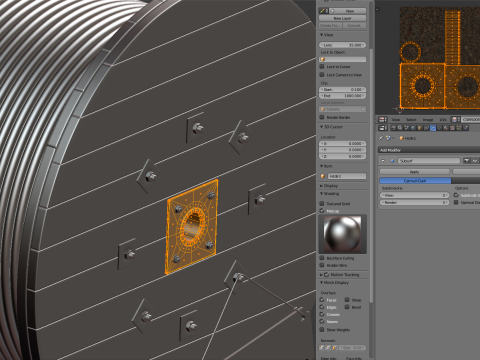Click the HUB1 object cube icon in breadcrumb

click(x=401, y=138)
